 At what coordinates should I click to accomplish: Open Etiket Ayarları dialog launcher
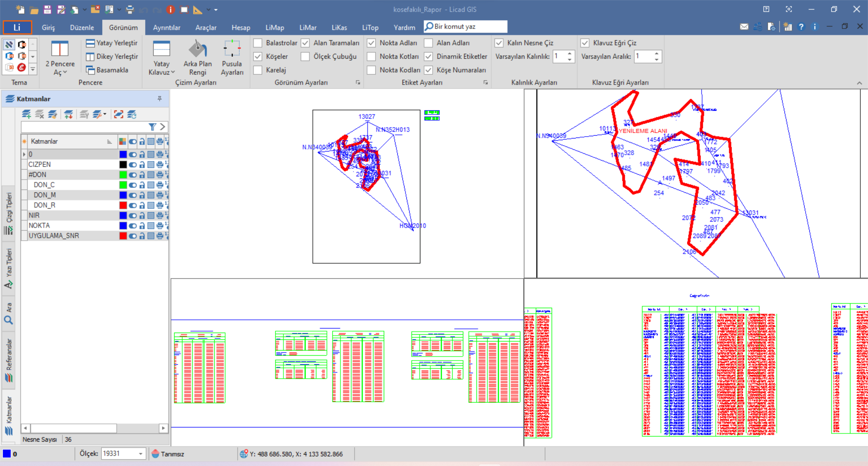(x=486, y=82)
